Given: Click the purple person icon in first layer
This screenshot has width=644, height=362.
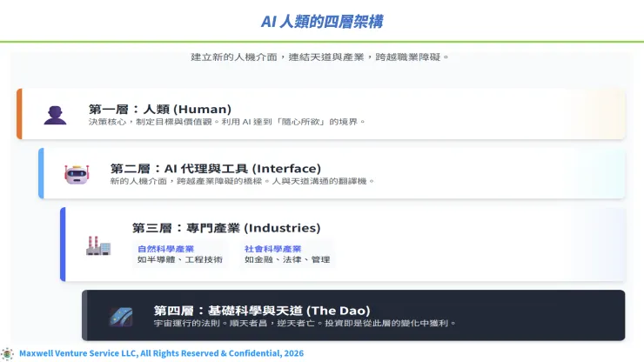Looking at the screenshot, I should pos(55,115).
